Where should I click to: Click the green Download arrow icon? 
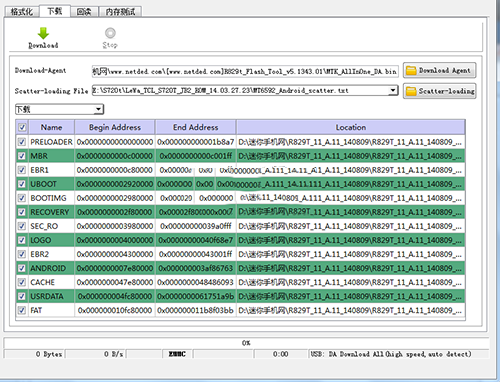(43, 33)
